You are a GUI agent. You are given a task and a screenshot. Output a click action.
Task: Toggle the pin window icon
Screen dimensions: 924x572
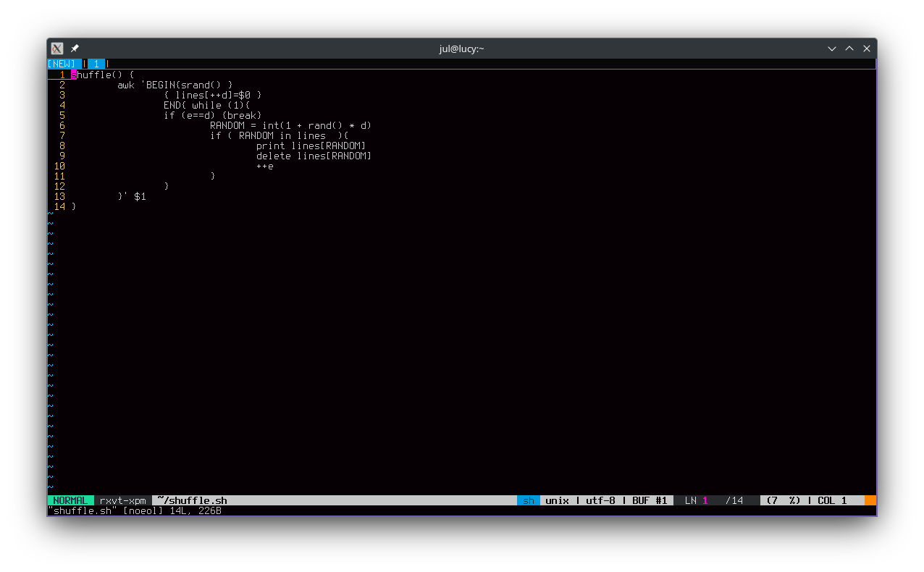tap(75, 49)
